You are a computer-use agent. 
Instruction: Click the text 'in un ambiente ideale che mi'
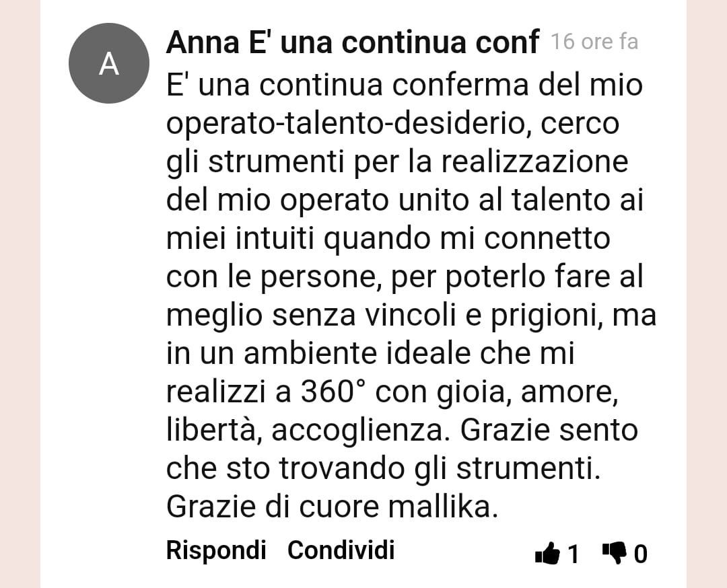[370, 354]
